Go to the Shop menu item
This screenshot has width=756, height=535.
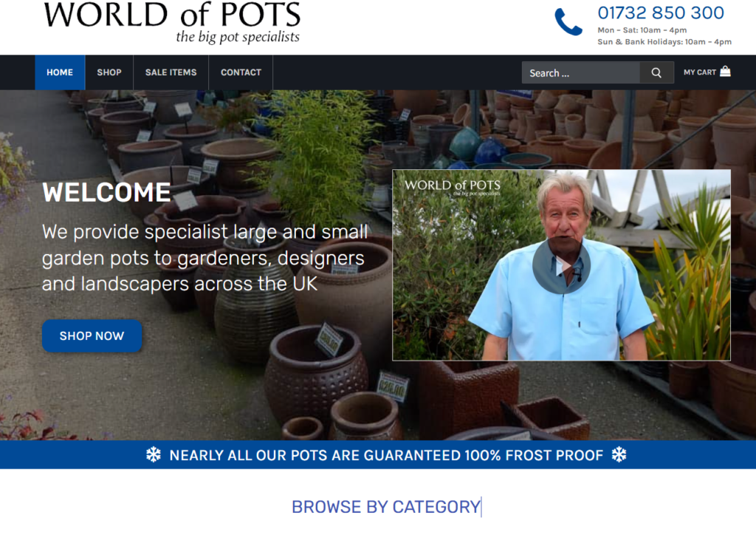[x=109, y=72]
